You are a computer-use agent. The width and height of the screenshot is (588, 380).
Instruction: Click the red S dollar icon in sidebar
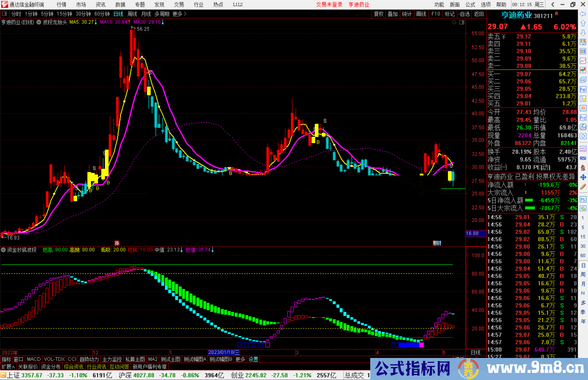coord(583,168)
